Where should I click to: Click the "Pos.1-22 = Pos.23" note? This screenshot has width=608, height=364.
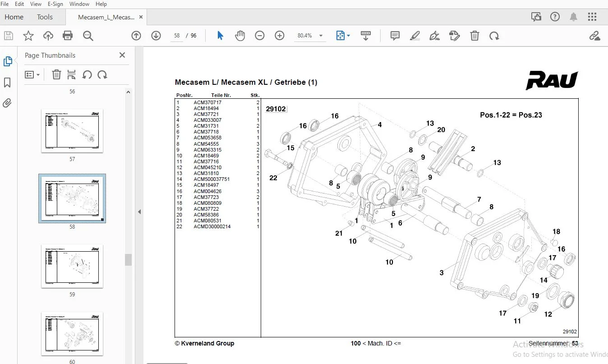click(x=511, y=115)
